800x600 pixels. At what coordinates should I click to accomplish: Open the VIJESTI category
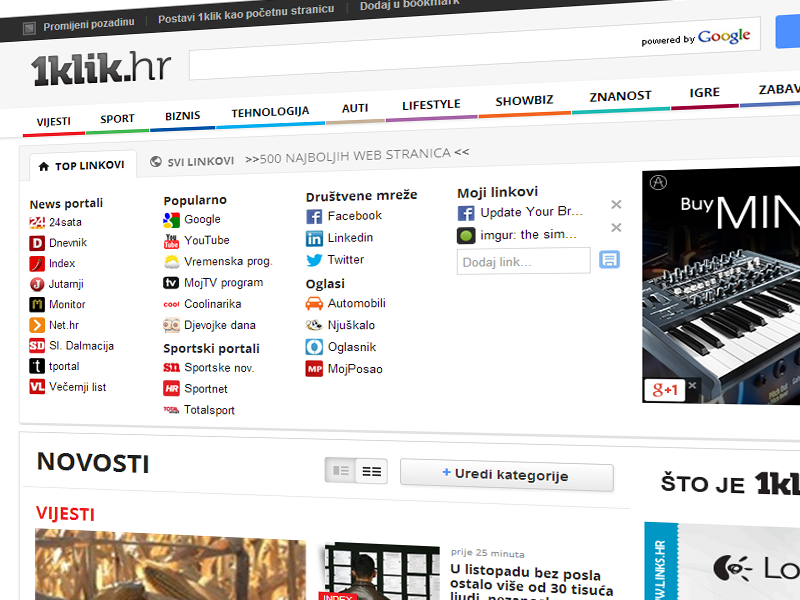[x=54, y=122]
